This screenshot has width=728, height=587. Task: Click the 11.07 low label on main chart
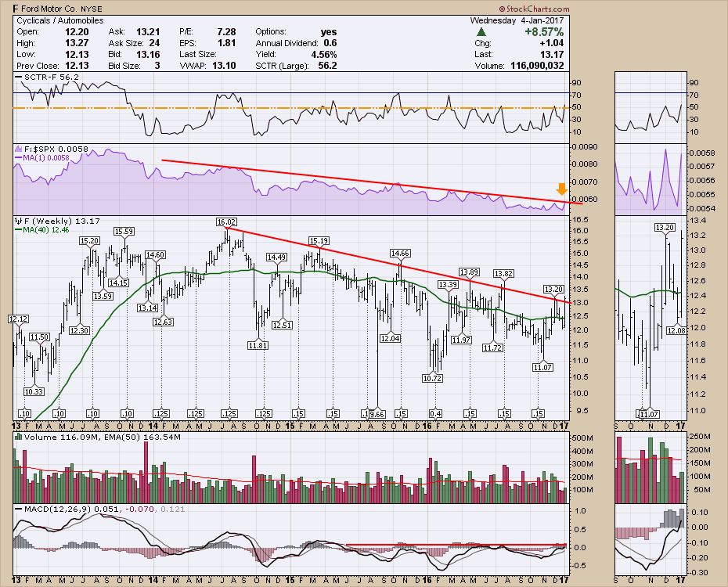(542, 368)
